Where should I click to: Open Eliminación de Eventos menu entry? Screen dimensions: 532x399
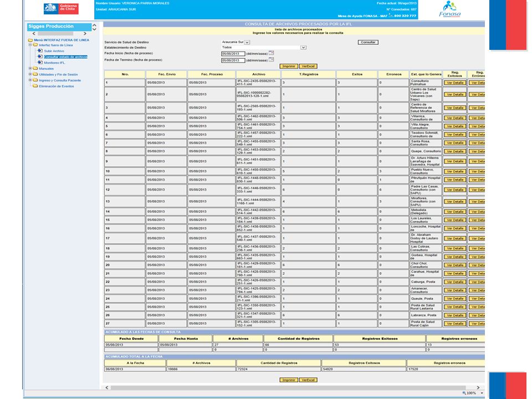(x=57, y=86)
